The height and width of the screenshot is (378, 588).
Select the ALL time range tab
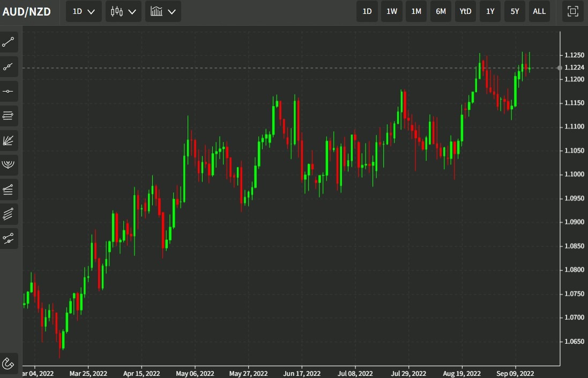pyautogui.click(x=539, y=11)
